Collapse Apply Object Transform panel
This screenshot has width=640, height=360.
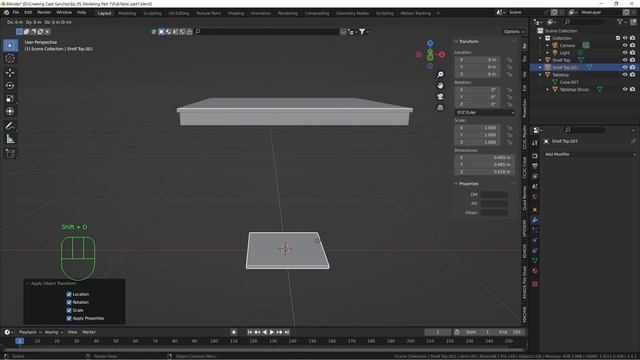pyautogui.click(x=28, y=283)
